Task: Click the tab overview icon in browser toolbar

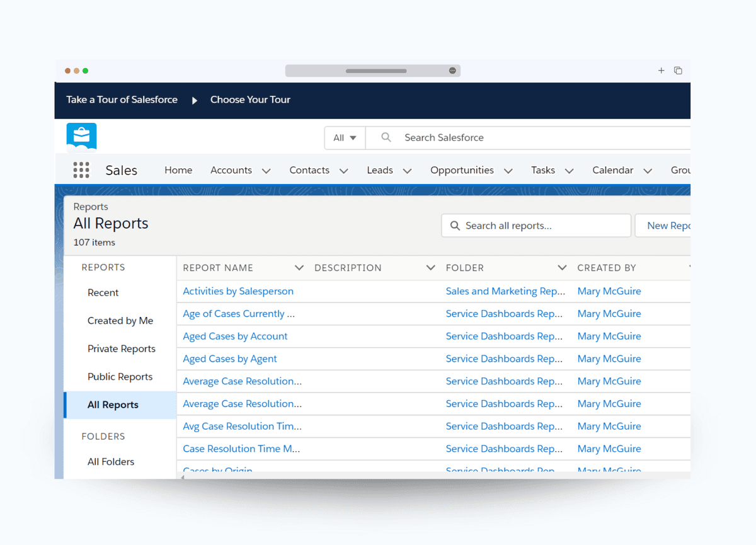Action: [x=678, y=71]
